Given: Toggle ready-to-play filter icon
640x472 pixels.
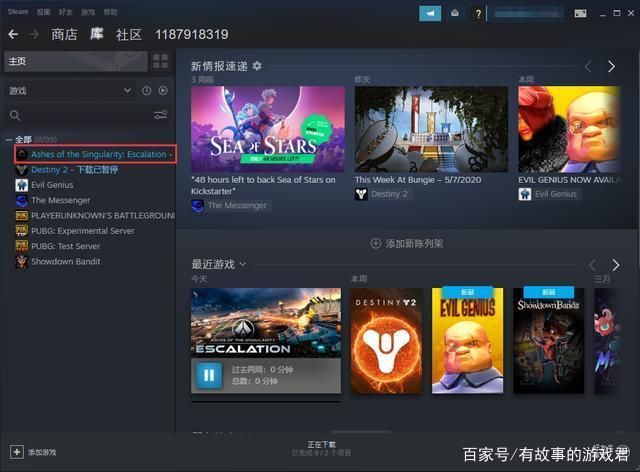Looking at the screenshot, I should (163, 91).
